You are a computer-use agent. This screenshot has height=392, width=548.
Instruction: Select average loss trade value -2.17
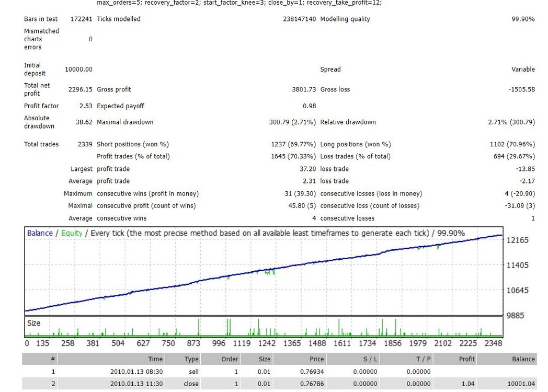click(x=527, y=181)
